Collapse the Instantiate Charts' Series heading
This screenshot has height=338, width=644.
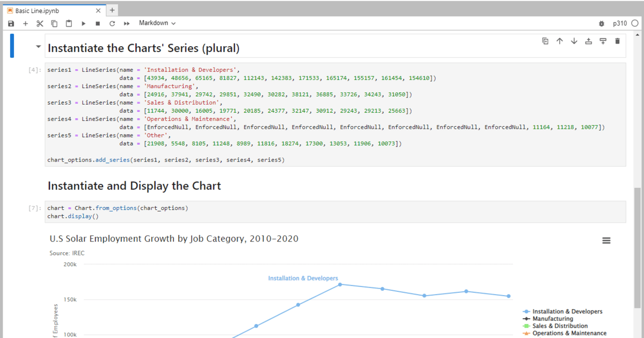[x=38, y=47]
